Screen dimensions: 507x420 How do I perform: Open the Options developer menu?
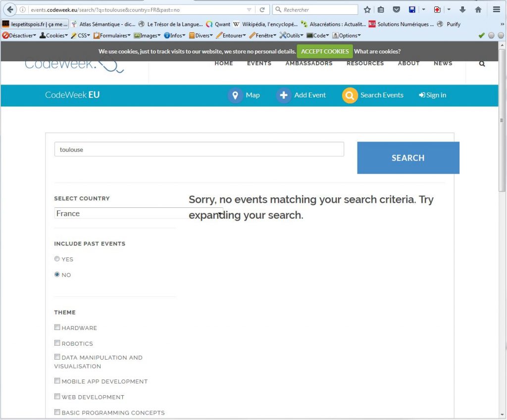pos(346,36)
